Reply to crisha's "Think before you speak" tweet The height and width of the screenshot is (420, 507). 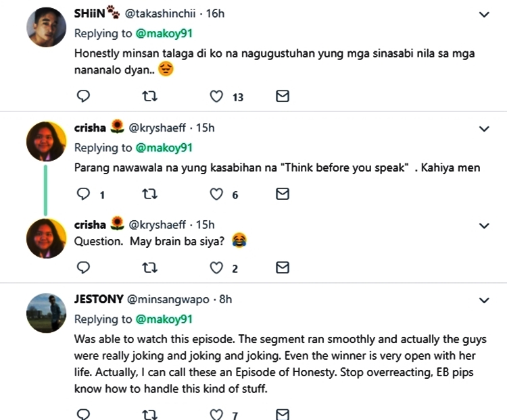84,194
